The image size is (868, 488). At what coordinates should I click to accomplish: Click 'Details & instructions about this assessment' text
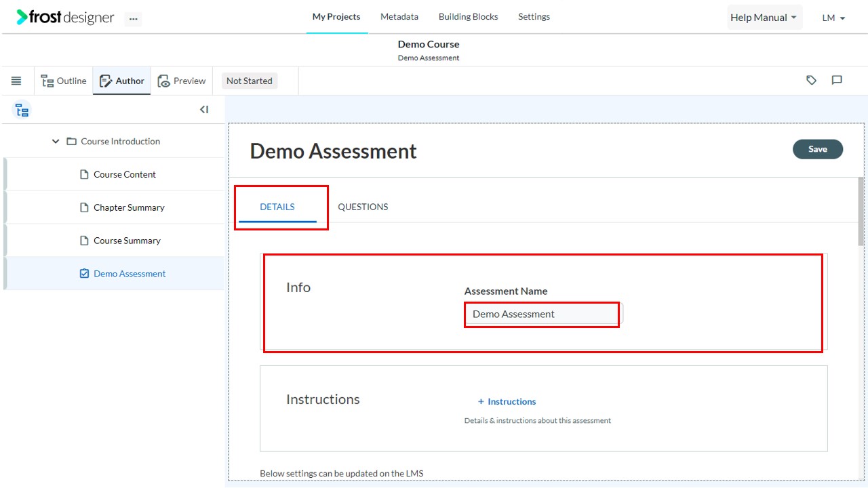(x=537, y=421)
